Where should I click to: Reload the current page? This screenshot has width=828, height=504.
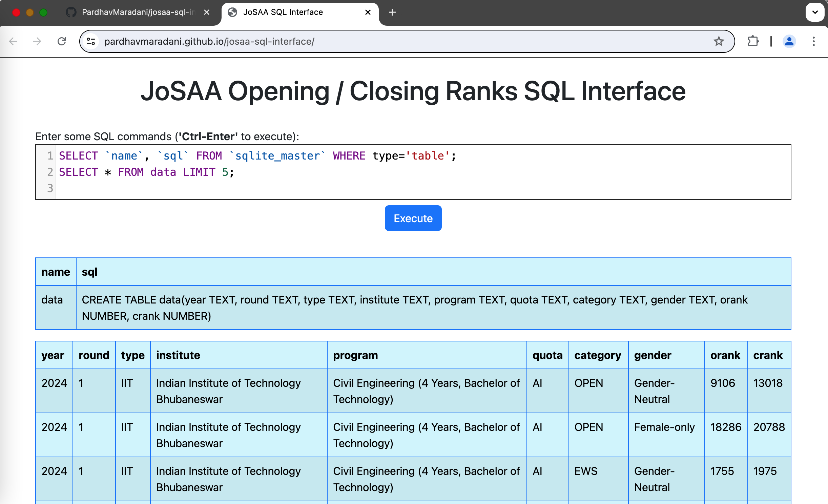click(62, 41)
